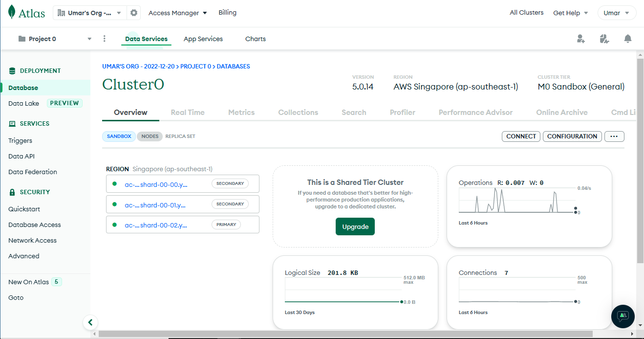Viewport: 644px width, 339px height.
Task: Open the in-app chat support bubble
Action: point(623,316)
